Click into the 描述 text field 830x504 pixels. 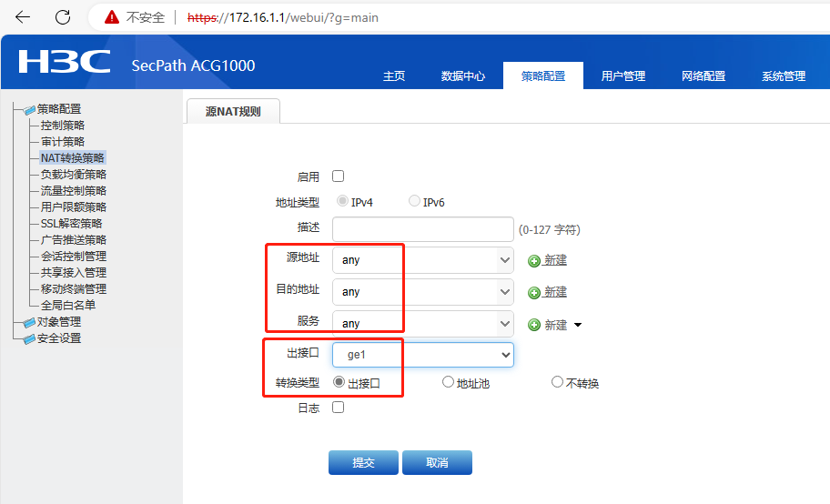423,229
